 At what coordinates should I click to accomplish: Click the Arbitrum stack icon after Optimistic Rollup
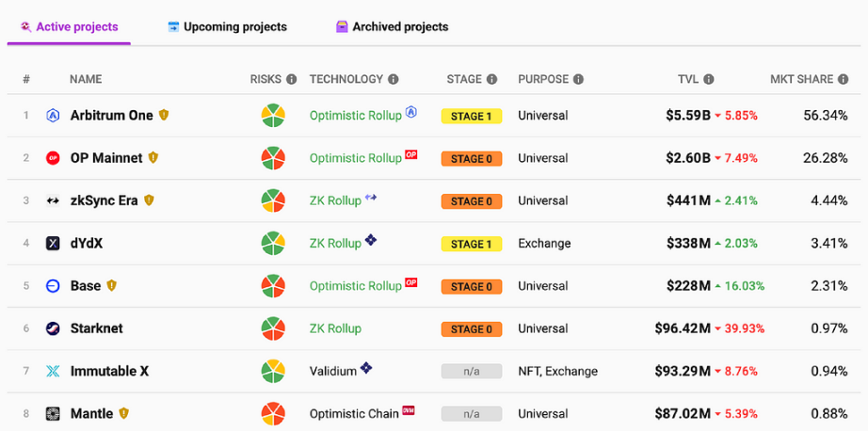click(x=410, y=112)
